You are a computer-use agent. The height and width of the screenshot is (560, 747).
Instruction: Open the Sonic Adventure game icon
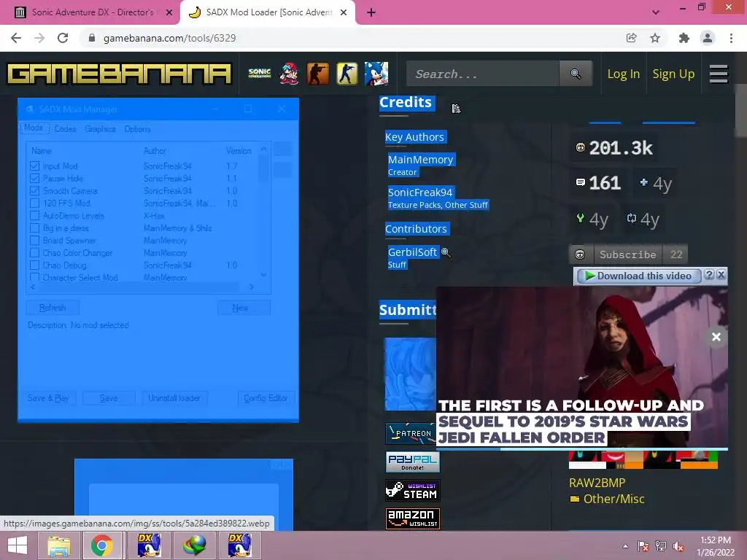tap(376, 74)
